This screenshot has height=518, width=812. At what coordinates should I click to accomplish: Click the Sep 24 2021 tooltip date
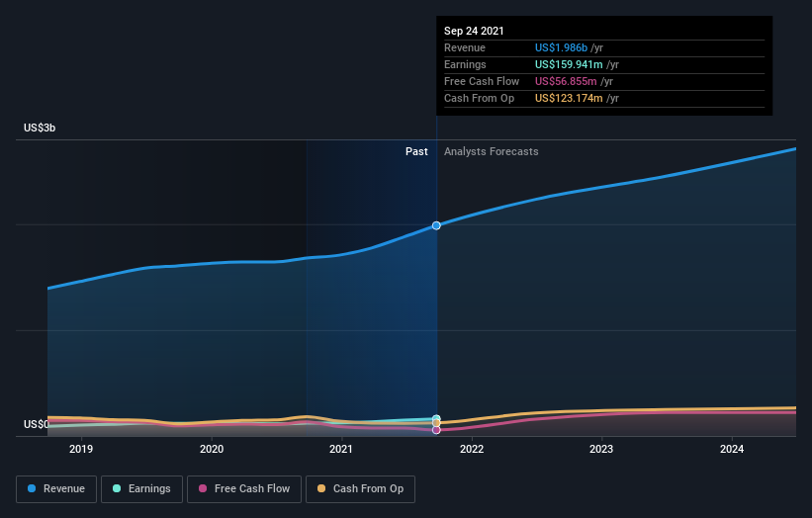474,31
